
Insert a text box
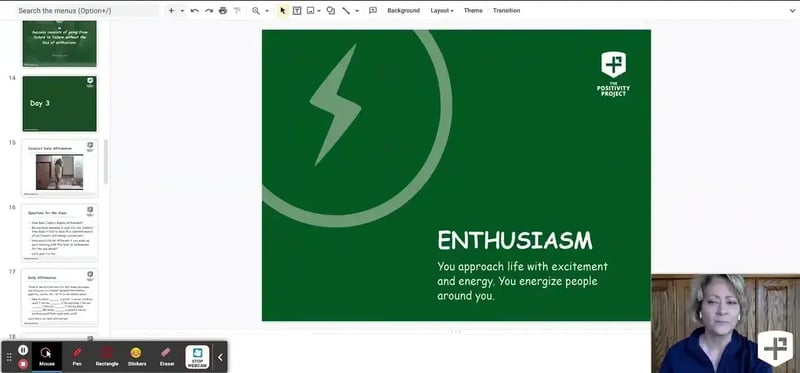[297, 11]
